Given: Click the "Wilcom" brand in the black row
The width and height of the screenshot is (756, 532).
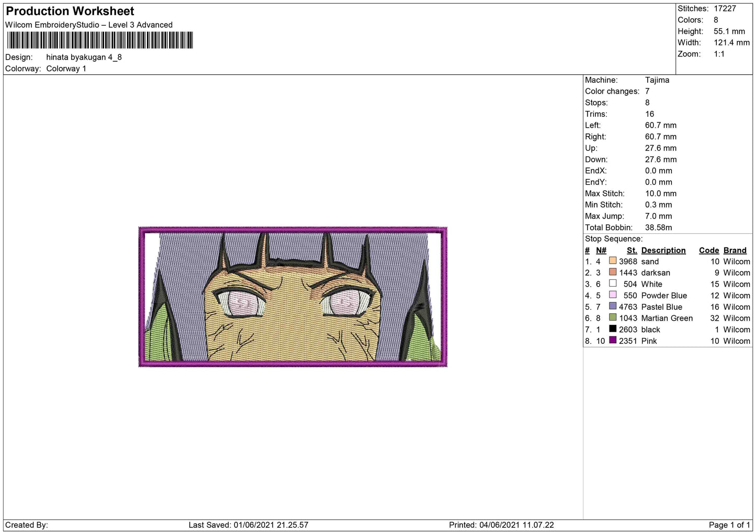Looking at the screenshot, I should (x=737, y=330).
